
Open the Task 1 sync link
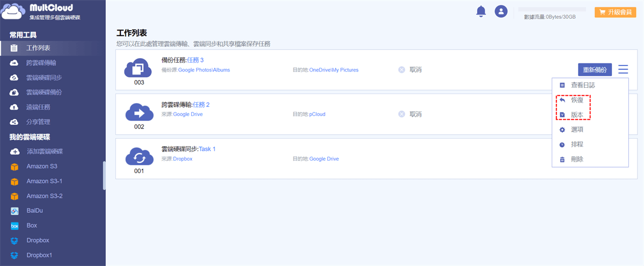[207, 149]
